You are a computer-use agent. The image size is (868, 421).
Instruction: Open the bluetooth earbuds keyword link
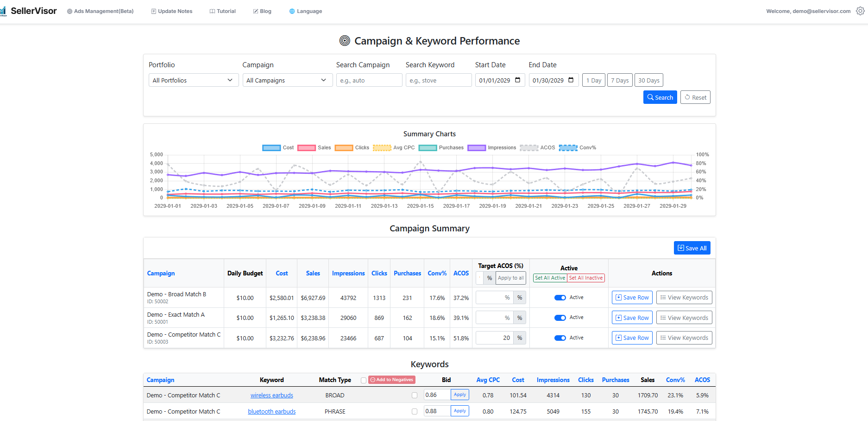pyautogui.click(x=271, y=412)
